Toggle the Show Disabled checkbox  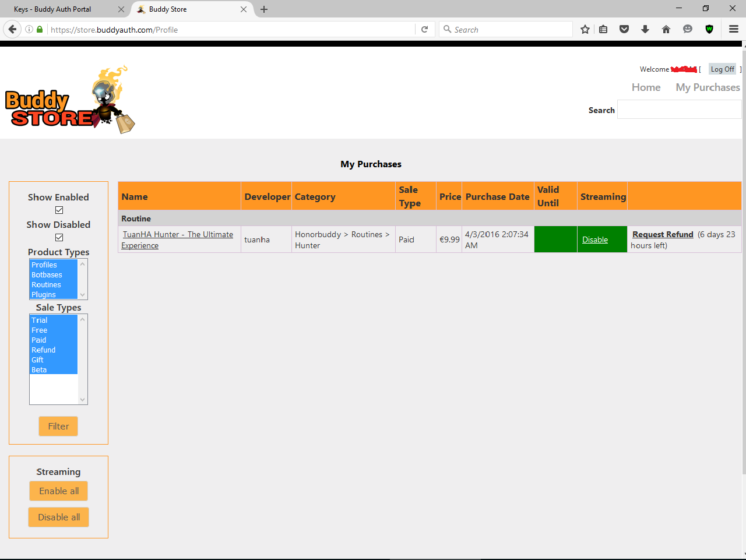coord(59,238)
